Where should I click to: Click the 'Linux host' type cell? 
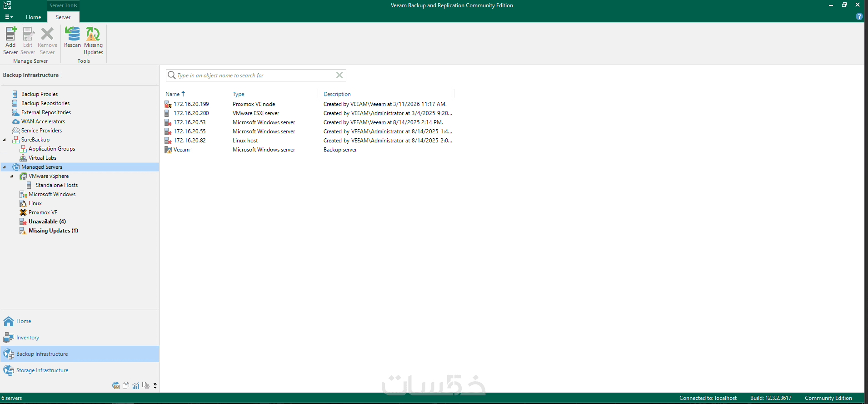pyautogui.click(x=245, y=141)
